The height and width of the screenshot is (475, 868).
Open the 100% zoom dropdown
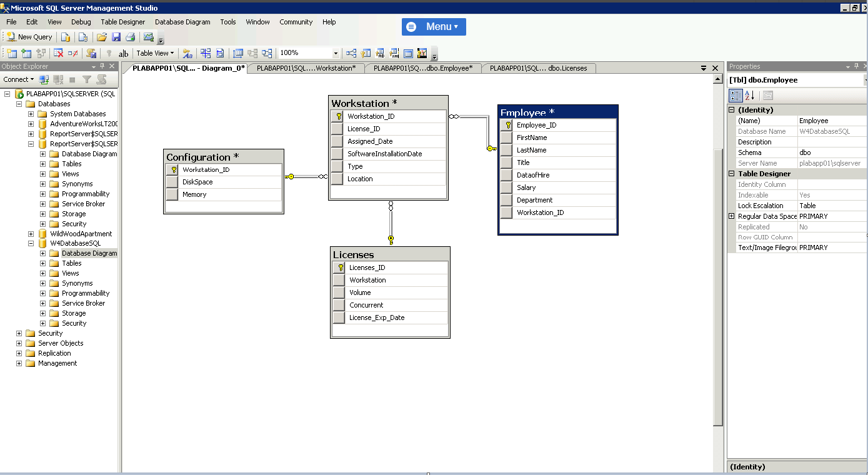[x=336, y=53]
